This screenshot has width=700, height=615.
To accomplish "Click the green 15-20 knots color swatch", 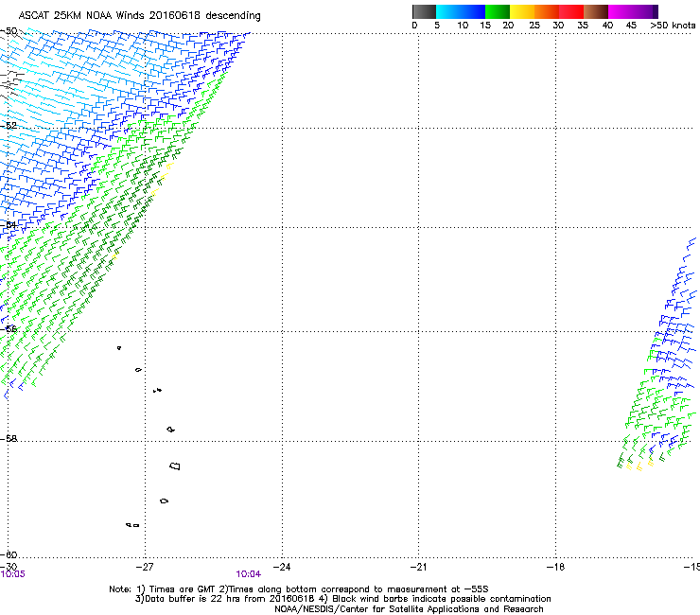I will [498, 11].
